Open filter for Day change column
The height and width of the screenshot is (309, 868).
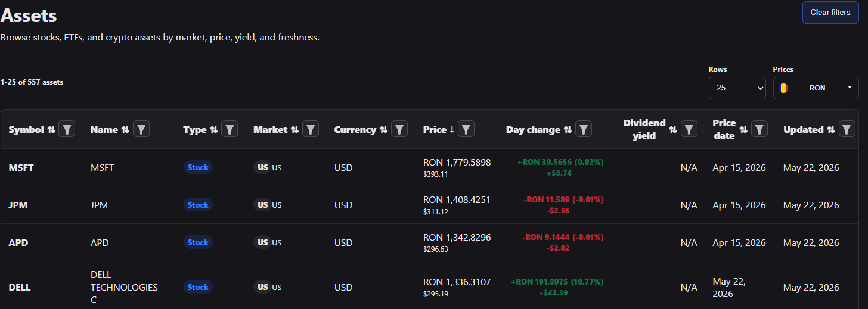584,129
